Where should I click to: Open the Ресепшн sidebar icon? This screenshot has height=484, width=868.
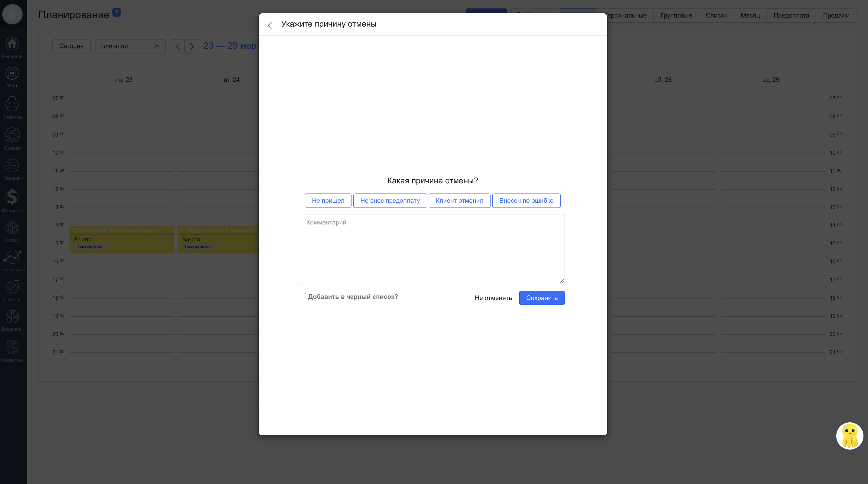pyautogui.click(x=12, y=44)
